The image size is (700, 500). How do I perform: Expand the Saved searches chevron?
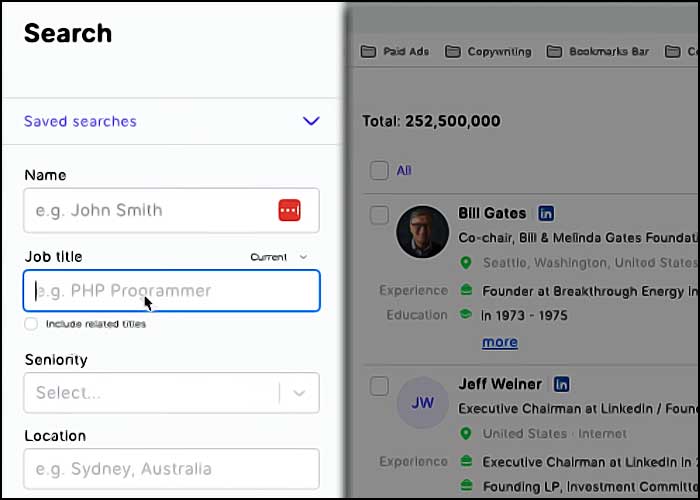311,121
